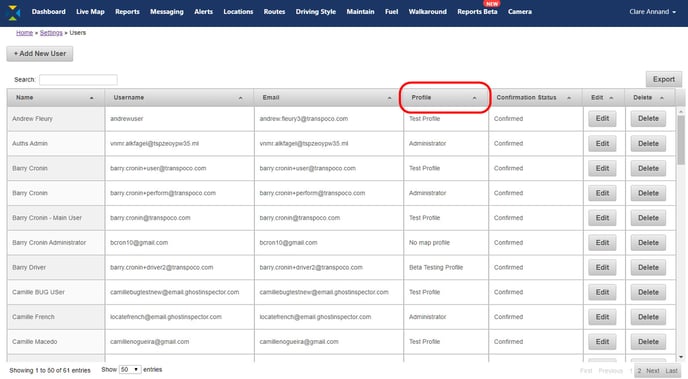Click the Username column header
Viewport: 688px width, 379px height.
(x=179, y=98)
